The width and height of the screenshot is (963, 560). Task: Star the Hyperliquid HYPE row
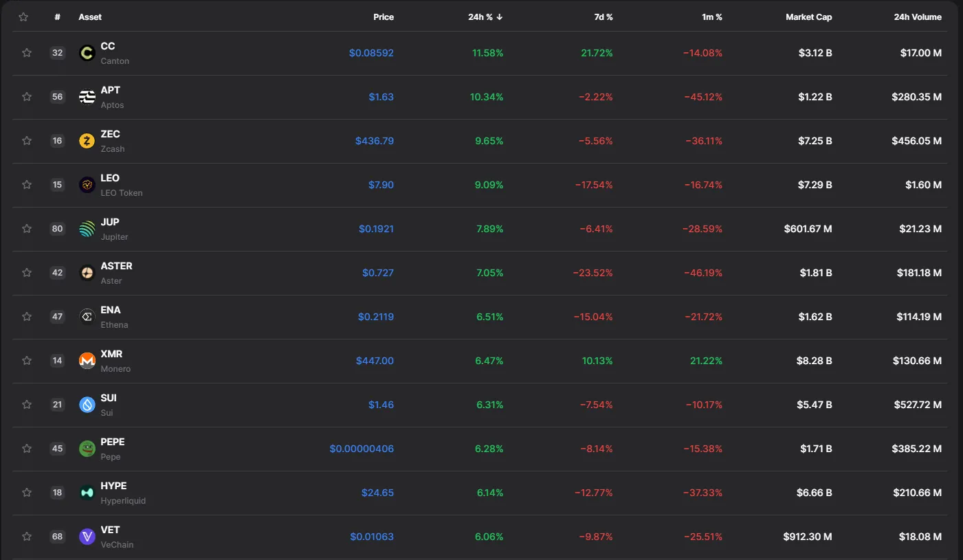pyautogui.click(x=27, y=493)
